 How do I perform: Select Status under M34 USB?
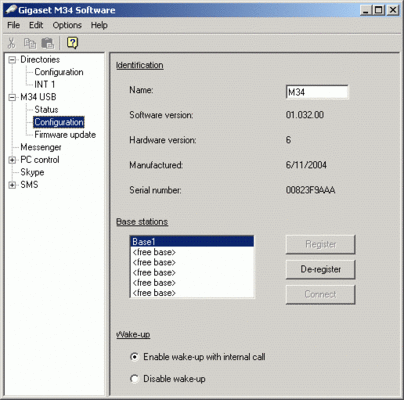[46, 110]
